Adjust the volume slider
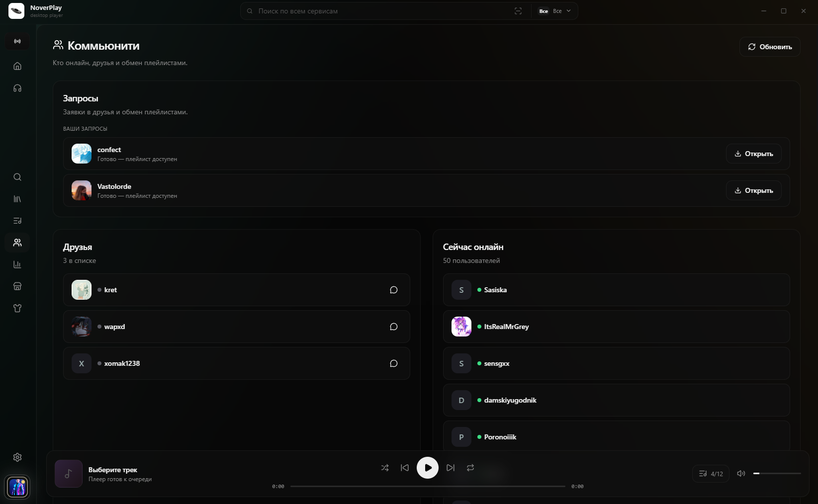 click(777, 474)
